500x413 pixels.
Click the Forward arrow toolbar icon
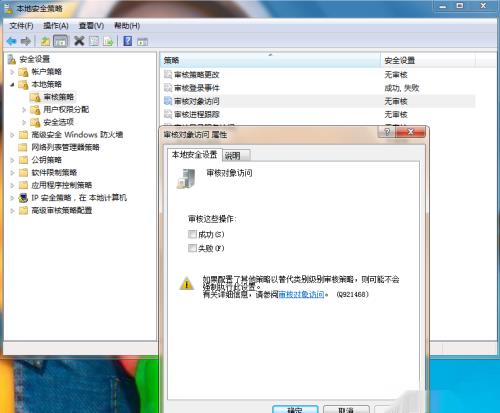tap(26, 41)
